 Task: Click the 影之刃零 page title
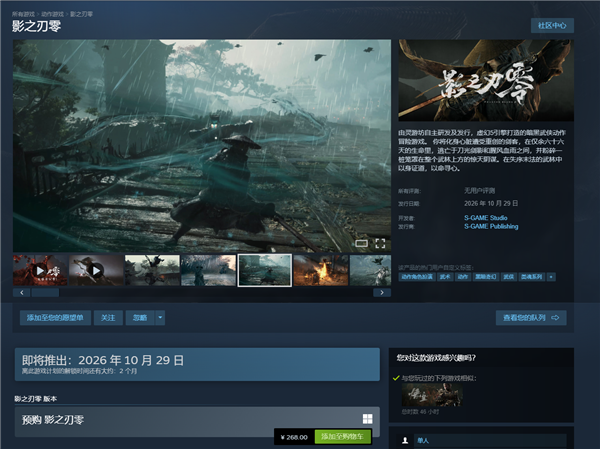tap(36, 26)
